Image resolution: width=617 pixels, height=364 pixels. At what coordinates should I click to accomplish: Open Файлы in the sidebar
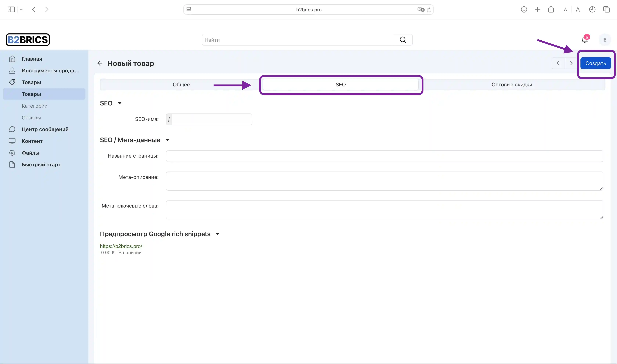point(30,153)
